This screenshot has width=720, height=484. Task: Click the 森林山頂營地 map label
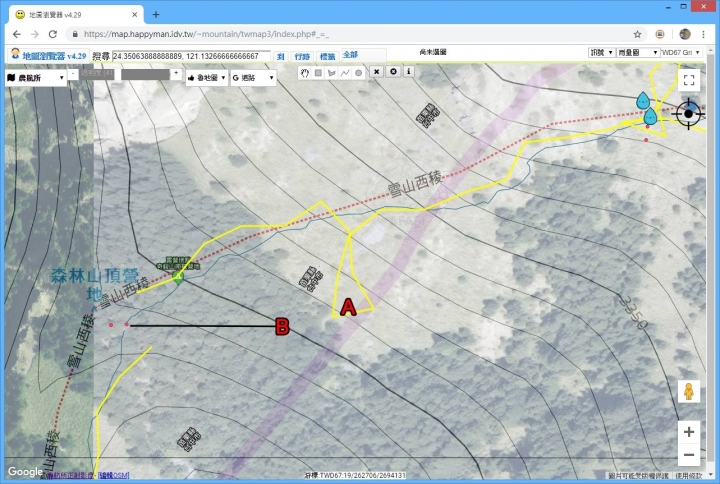click(94, 284)
